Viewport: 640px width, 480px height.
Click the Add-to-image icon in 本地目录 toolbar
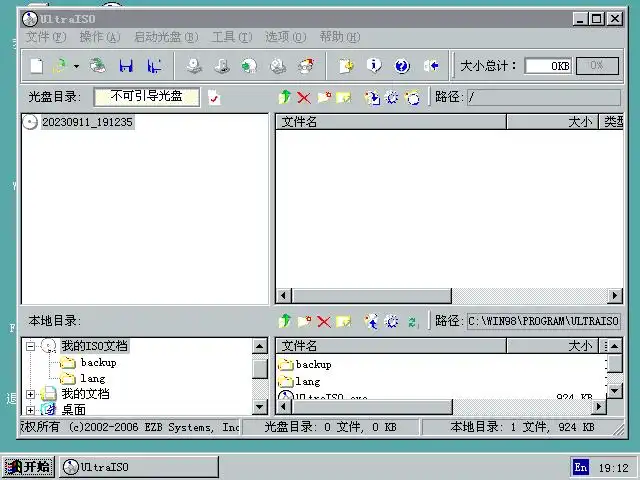(x=371, y=322)
